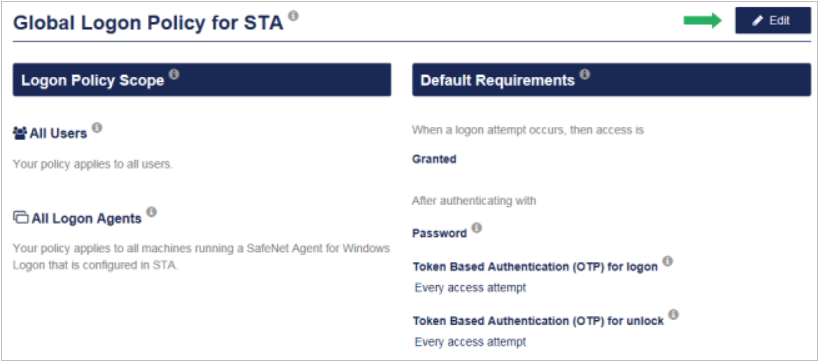The image size is (819, 362).
Task: Open info icon for OTP for logon
Action: (x=667, y=261)
